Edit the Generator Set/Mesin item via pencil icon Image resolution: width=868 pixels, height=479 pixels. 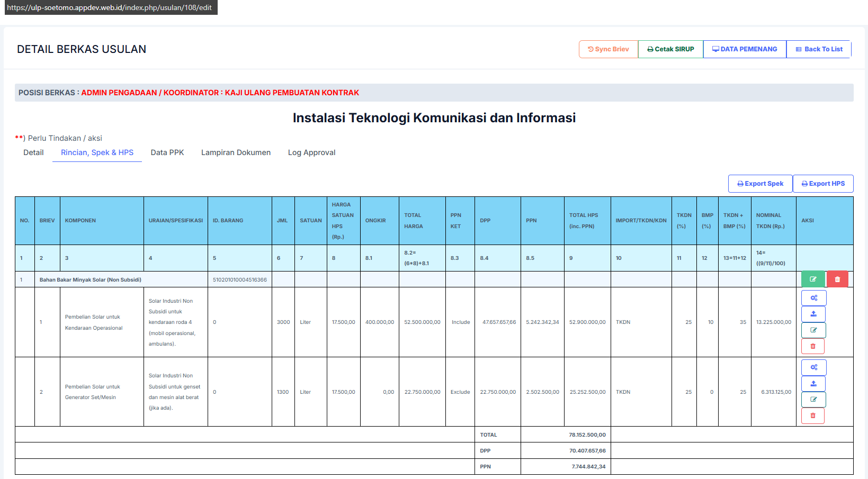813,400
